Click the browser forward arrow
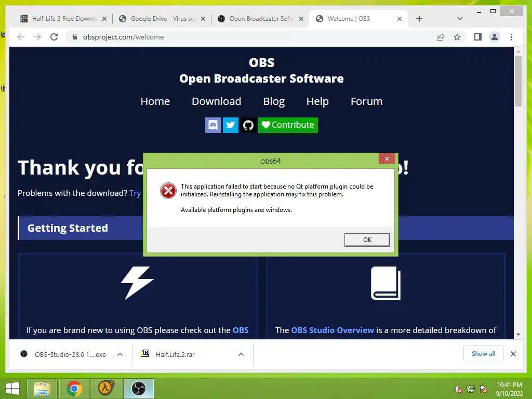 click(x=37, y=37)
